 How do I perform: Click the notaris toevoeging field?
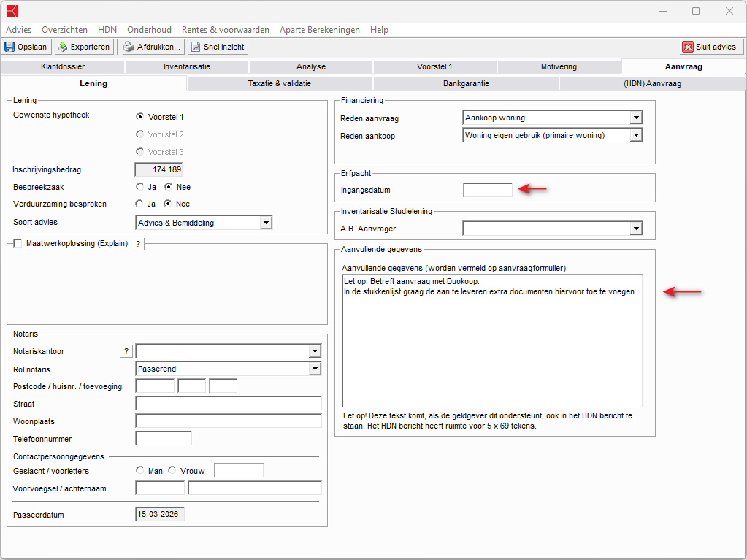click(x=223, y=386)
